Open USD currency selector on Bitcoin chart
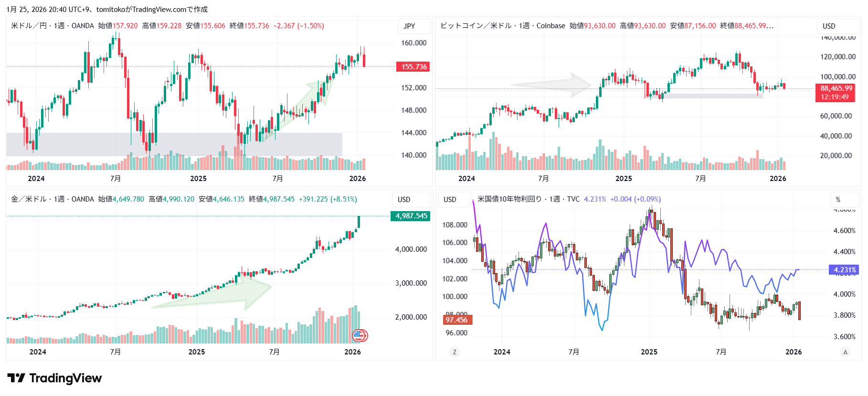Viewport: 868px width, 396px height. click(x=829, y=26)
